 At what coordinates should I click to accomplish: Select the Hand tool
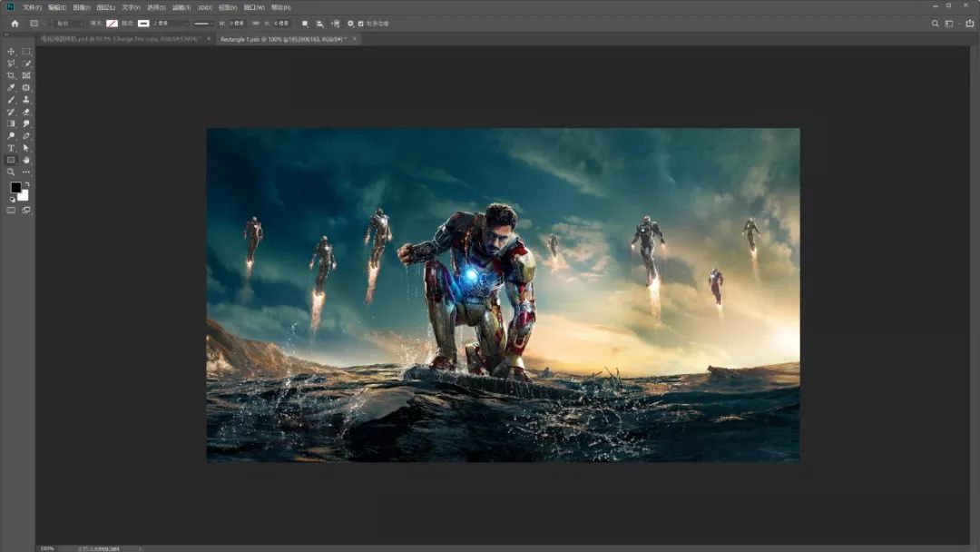pos(26,160)
